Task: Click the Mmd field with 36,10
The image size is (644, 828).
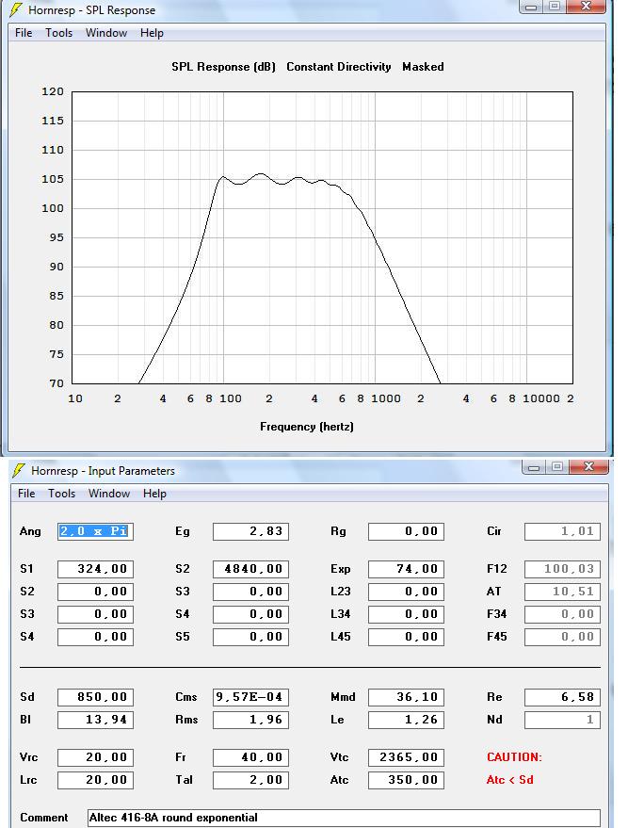Action: pos(406,697)
